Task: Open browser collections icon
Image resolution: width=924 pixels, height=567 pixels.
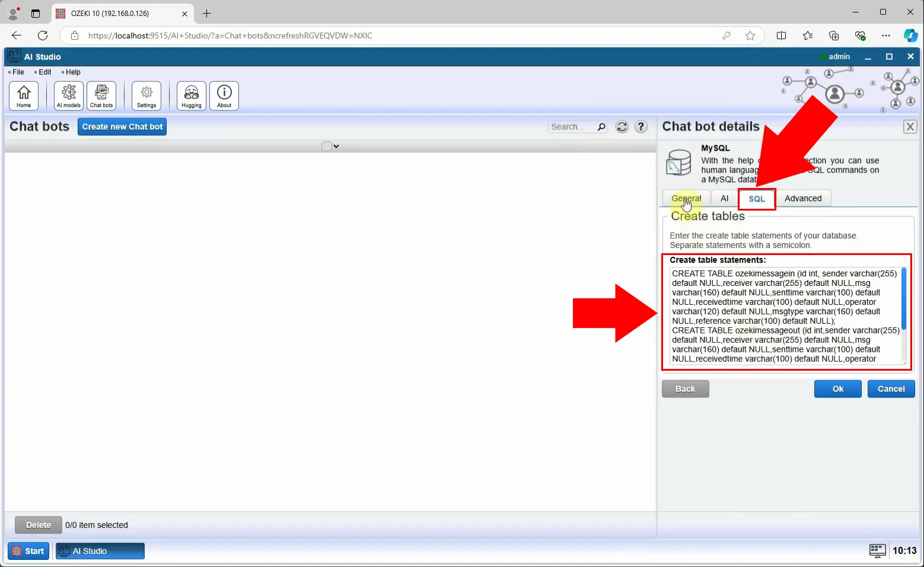Action: click(834, 36)
